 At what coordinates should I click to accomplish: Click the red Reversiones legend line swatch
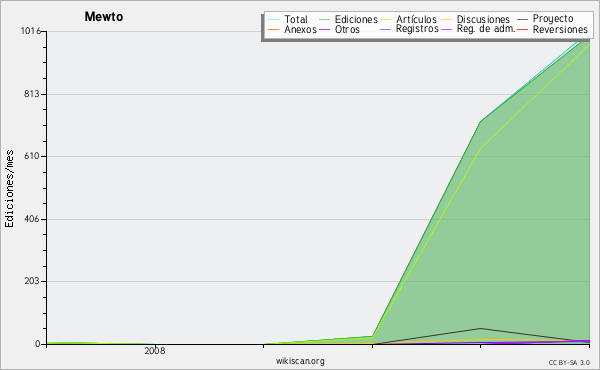(522, 29)
